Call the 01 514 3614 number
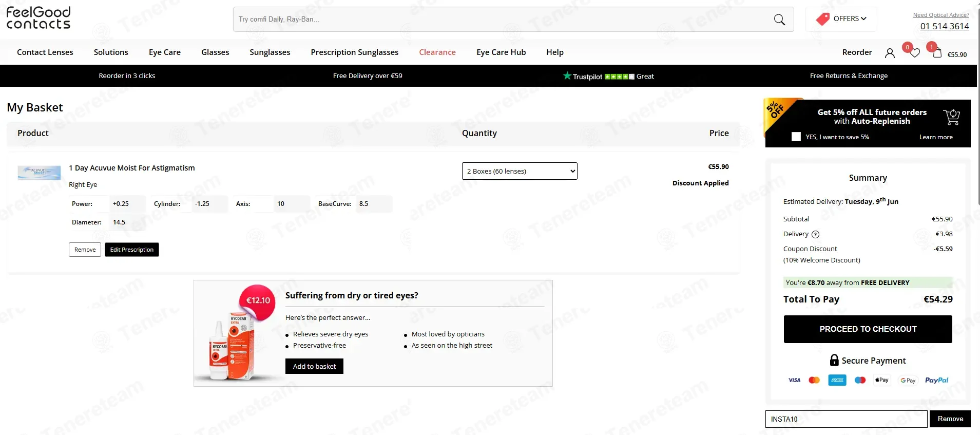This screenshot has height=435, width=980. (945, 26)
